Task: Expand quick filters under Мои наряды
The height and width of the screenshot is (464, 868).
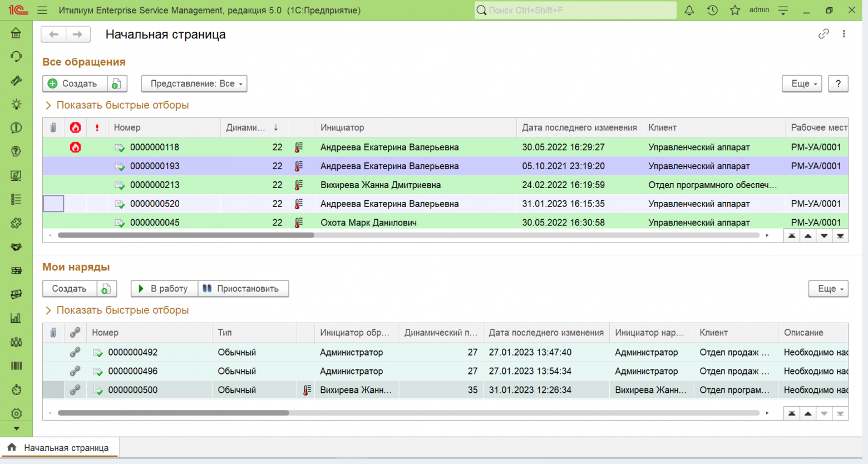Action: 117,310
